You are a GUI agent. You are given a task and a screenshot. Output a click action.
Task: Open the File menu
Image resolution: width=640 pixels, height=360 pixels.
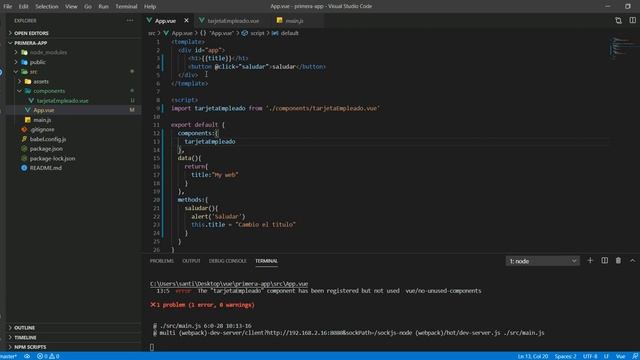point(8,6)
